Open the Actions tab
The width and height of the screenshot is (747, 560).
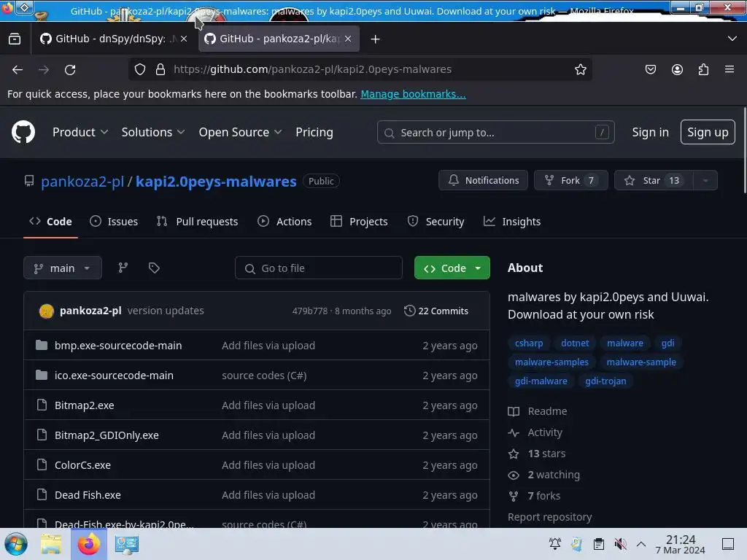285,222
